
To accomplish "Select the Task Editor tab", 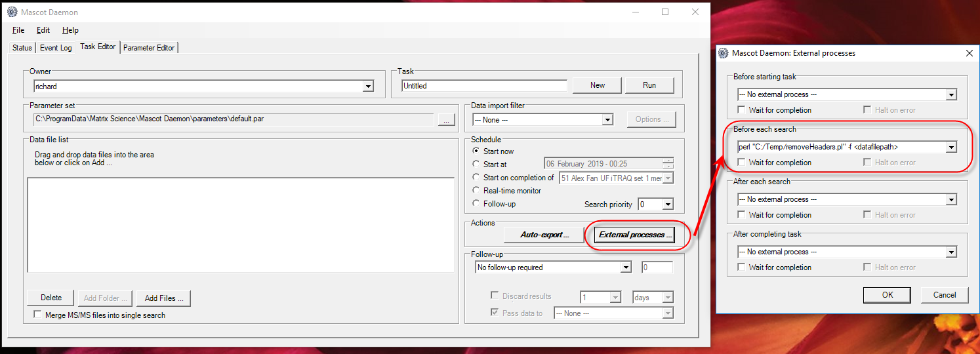I will (98, 47).
